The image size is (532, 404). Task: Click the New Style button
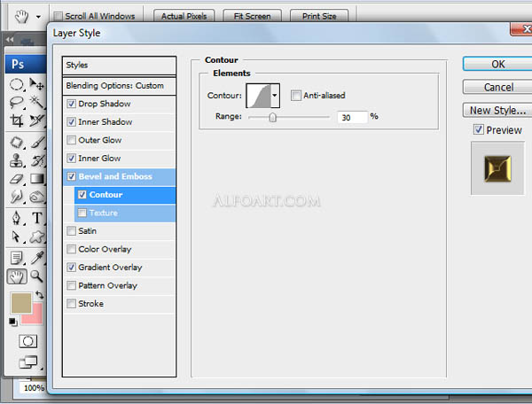[497, 110]
